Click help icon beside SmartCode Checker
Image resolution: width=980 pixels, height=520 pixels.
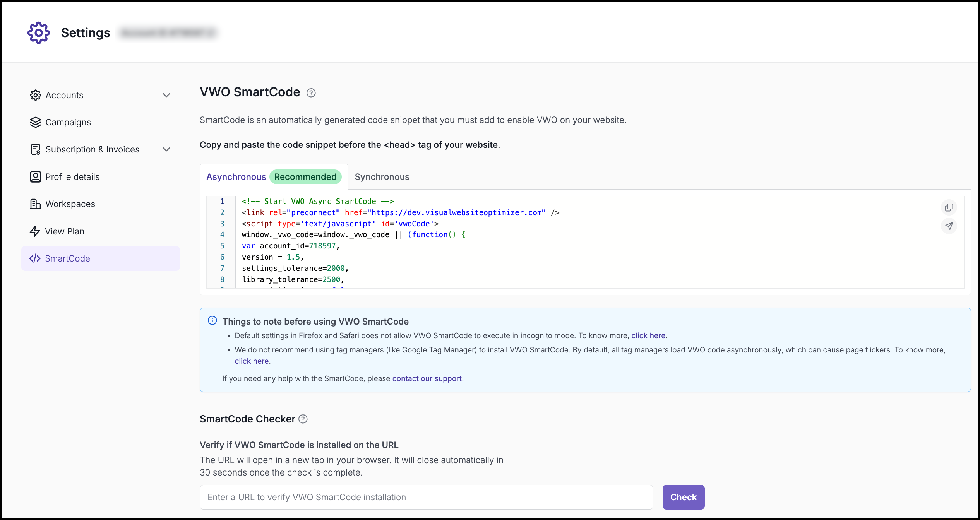tap(303, 419)
